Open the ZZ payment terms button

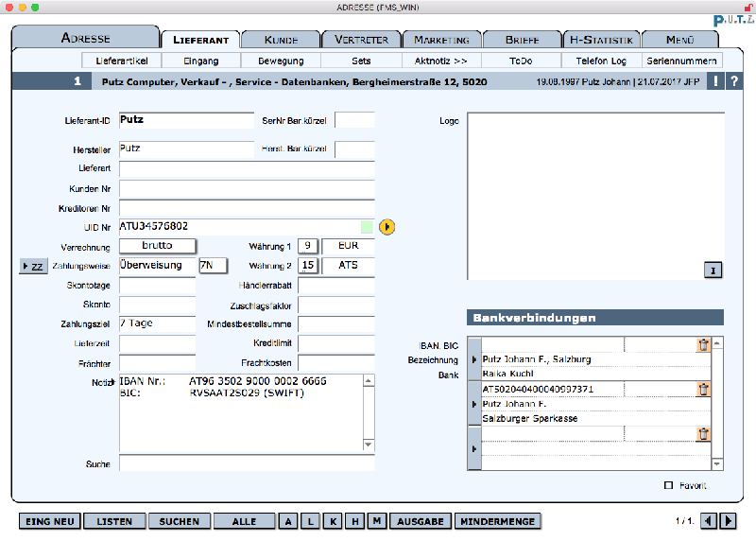click(33, 266)
